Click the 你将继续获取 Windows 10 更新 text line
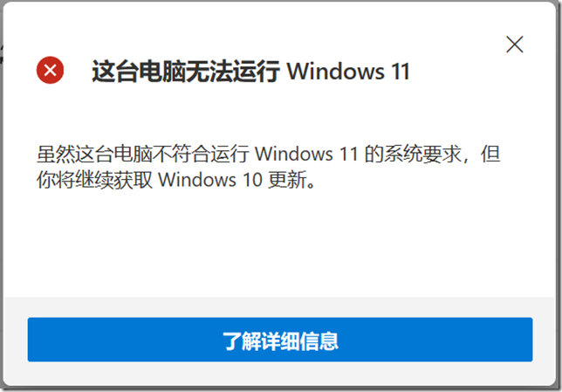Image resolution: width=562 pixels, height=392 pixels. pyautogui.click(x=176, y=179)
